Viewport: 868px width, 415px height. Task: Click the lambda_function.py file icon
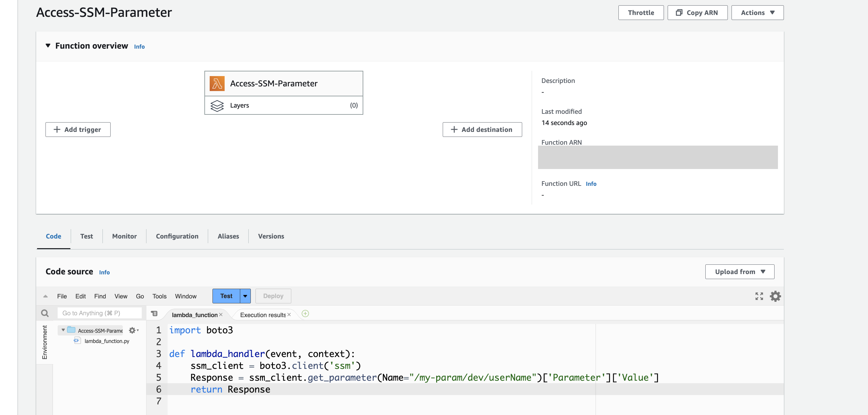pyautogui.click(x=77, y=341)
